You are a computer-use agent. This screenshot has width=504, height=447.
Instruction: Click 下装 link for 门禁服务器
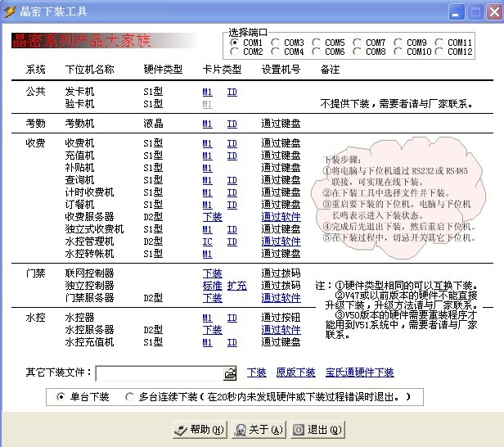pos(213,298)
